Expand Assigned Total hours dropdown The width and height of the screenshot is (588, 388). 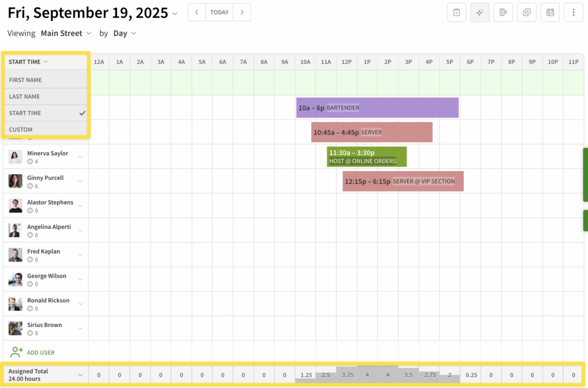[x=80, y=375]
